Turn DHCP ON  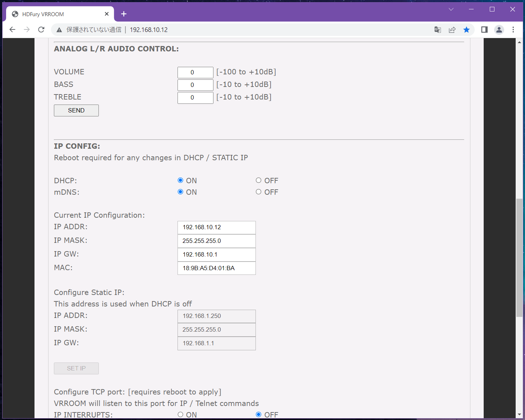pos(180,180)
